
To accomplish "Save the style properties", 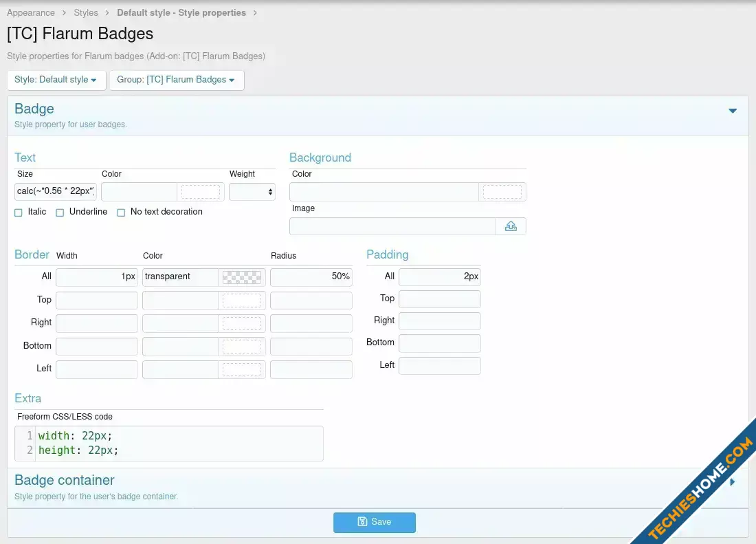I will click(x=374, y=522).
